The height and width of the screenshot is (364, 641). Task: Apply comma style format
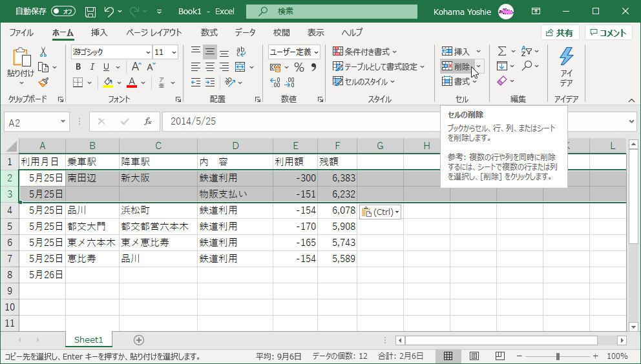(313, 67)
